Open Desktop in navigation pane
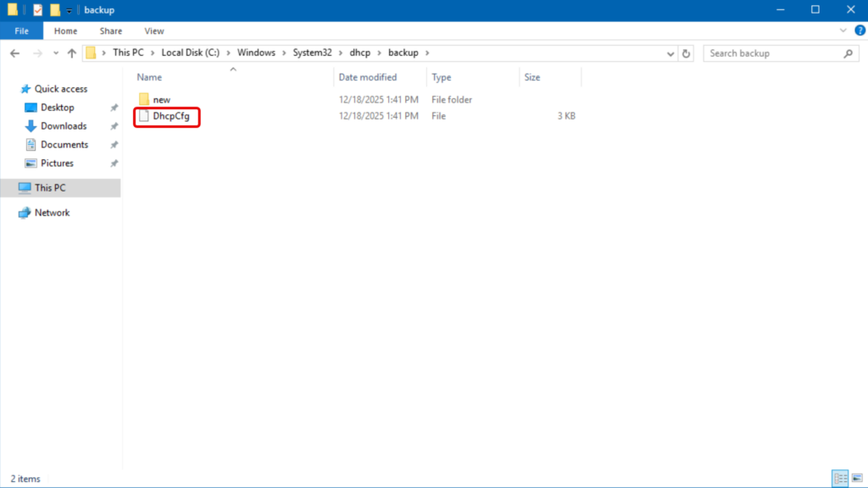Image resolution: width=868 pixels, height=488 pixels. click(57, 108)
